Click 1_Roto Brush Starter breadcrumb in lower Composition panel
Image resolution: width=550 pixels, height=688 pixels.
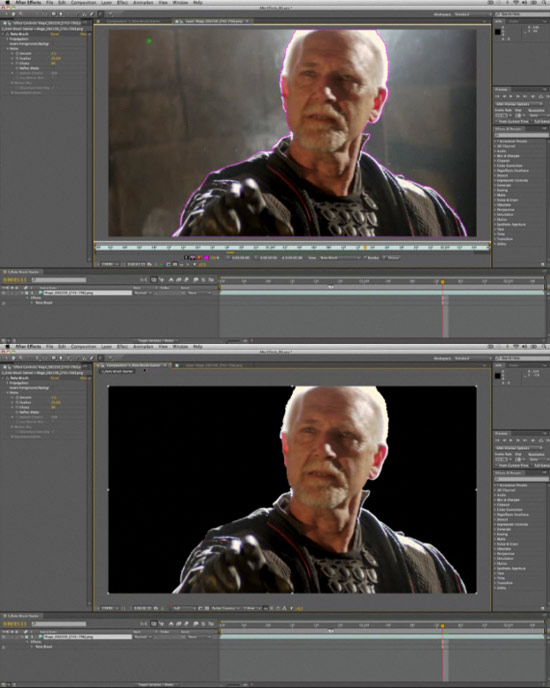tap(117, 371)
